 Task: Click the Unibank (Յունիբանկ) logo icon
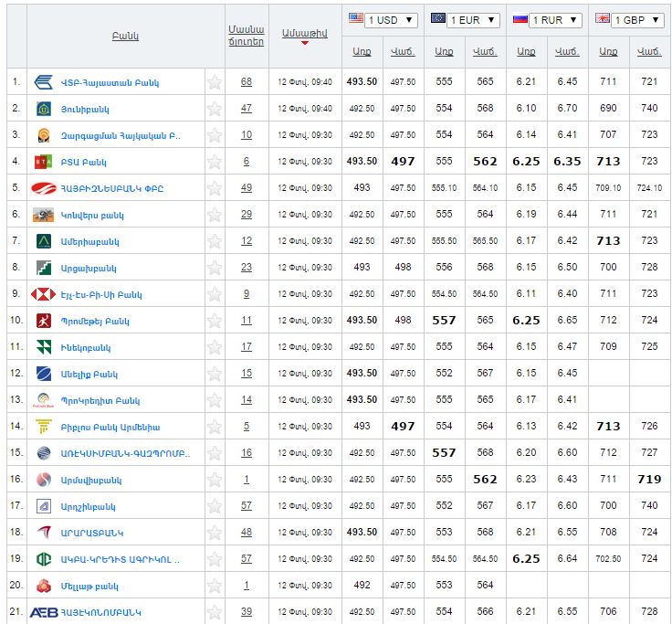(x=43, y=109)
